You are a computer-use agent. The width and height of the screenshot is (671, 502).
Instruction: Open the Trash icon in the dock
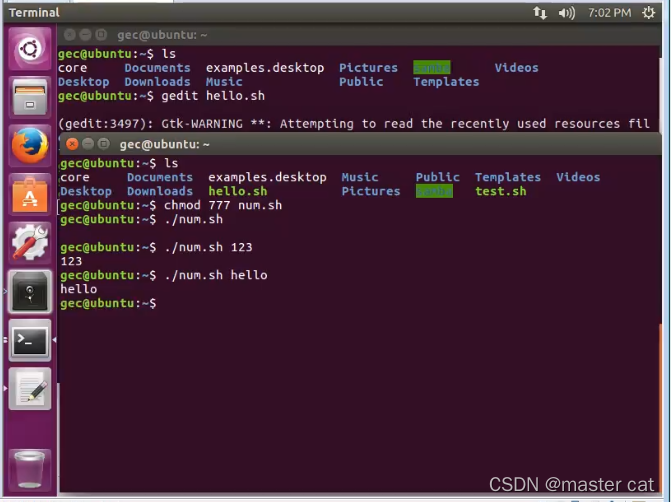tap(30, 469)
